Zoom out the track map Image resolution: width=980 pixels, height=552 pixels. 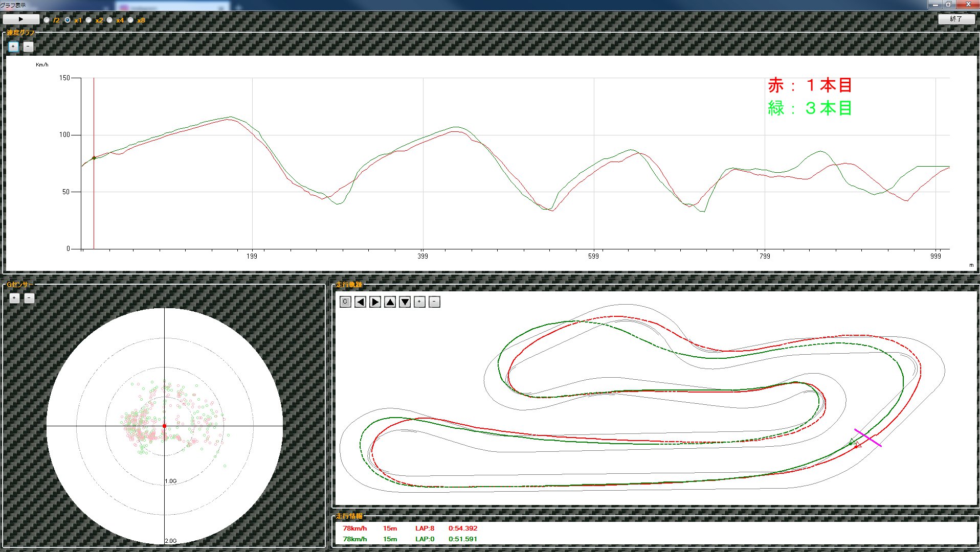coord(434,302)
